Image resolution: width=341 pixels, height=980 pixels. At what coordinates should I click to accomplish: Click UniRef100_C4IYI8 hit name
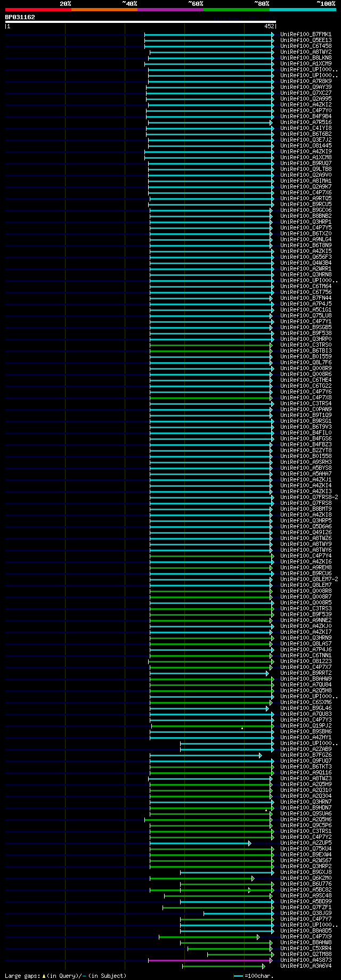(306, 128)
